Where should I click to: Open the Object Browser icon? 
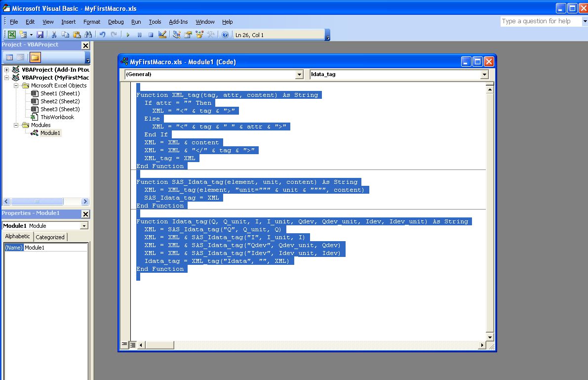pos(199,35)
